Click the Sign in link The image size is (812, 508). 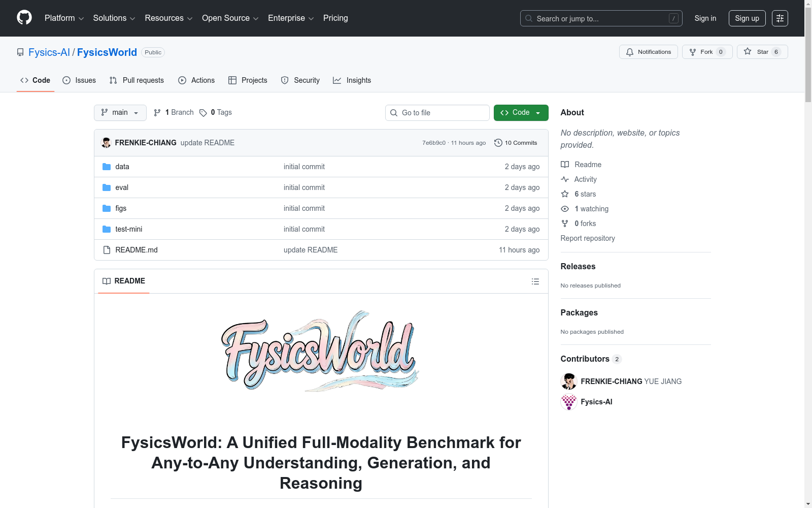click(x=705, y=18)
